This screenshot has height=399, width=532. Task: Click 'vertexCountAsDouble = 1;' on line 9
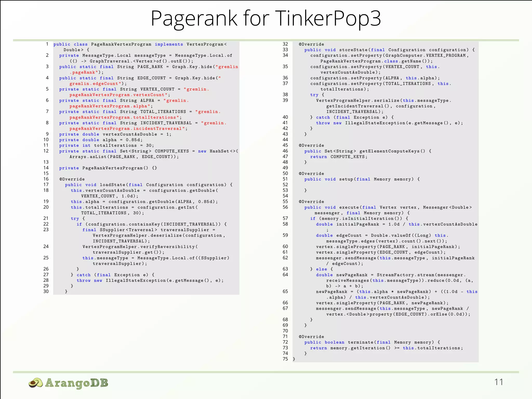pyautogui.click(x=137, y=134)
